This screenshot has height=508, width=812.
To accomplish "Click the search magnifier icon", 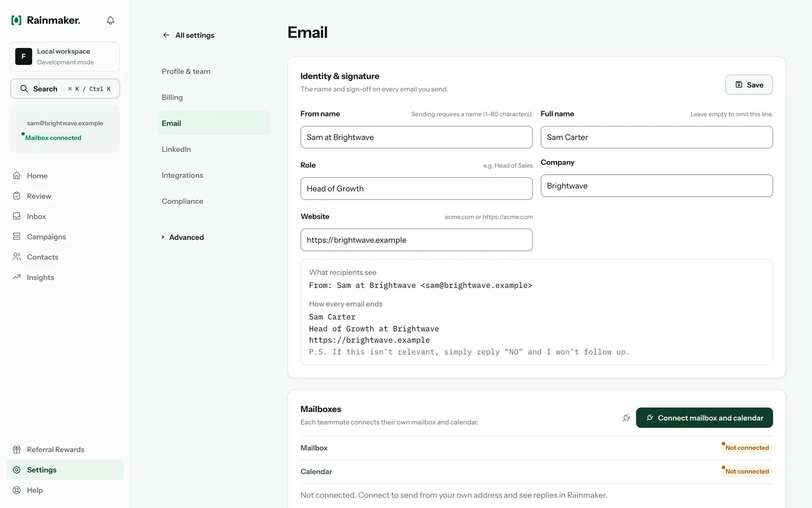I will click(x=24, y=88).
